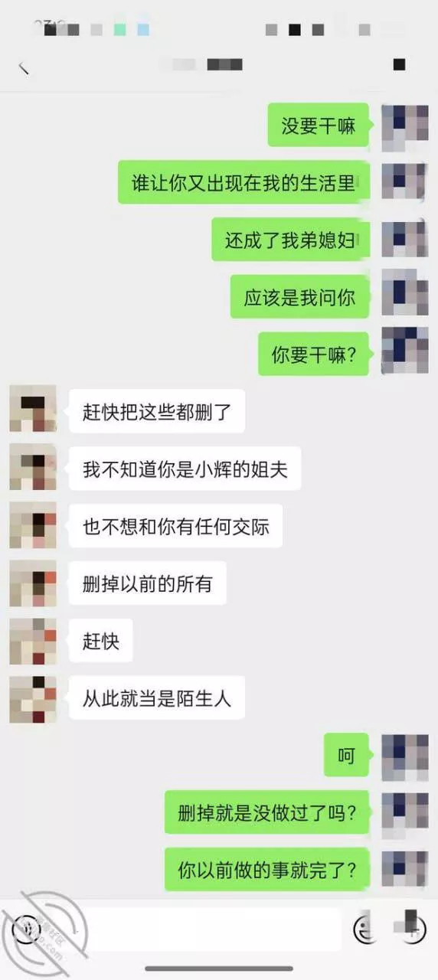
Task: Select the message '删掉就是没做过了吗?'
Action: pyautogui.click(x=267, y=812)
